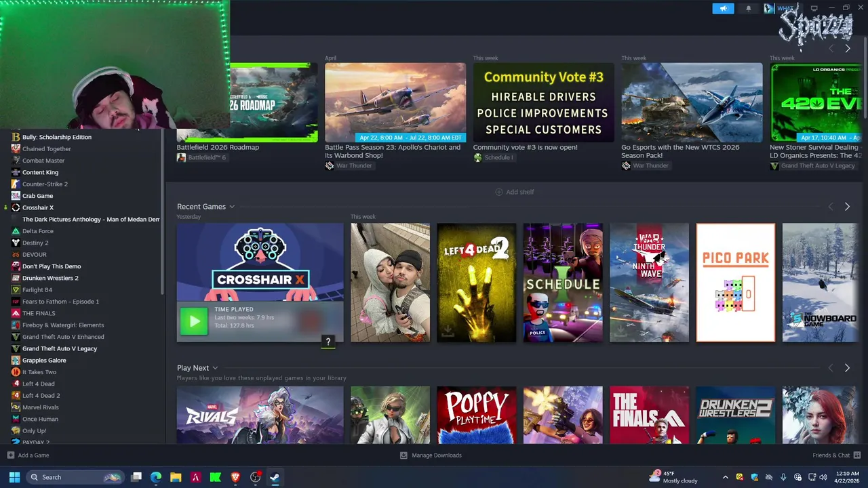Image resolution: width=868 pixels, height=488 pixels.
Task: Open War Thunder Ninth Wave cover
Action: (x=649, y=283)
